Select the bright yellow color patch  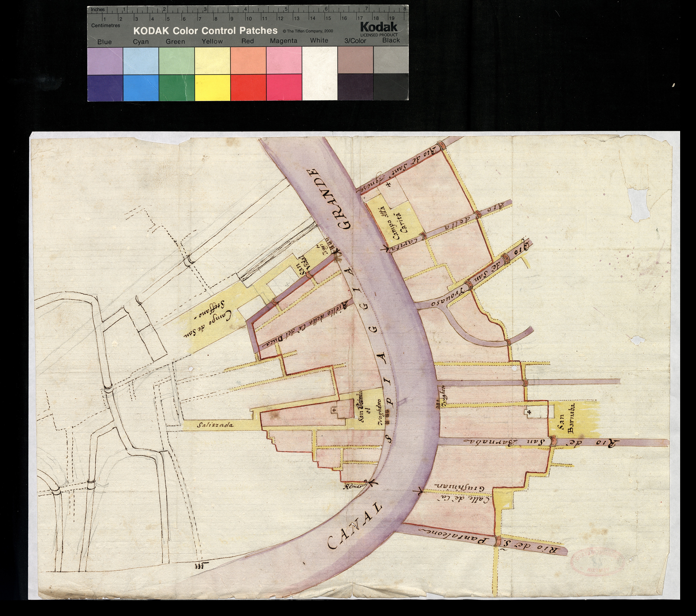tap(213, 87)
